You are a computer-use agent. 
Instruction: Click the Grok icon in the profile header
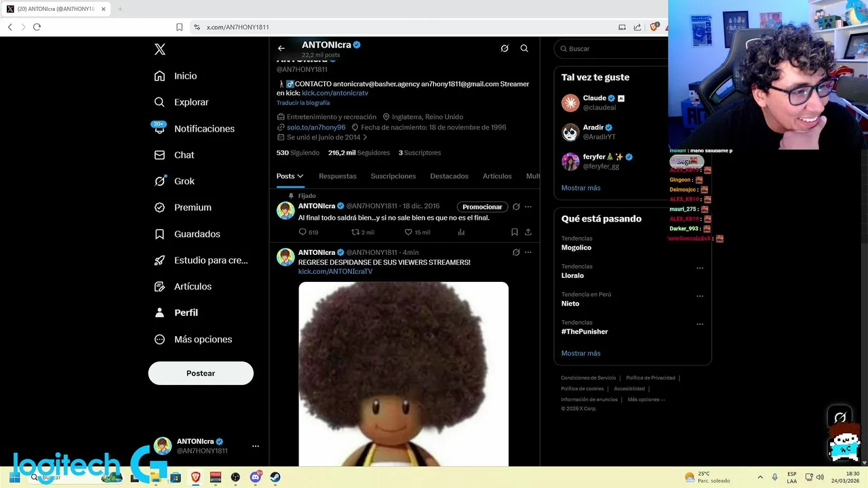(x=505, y=49)
